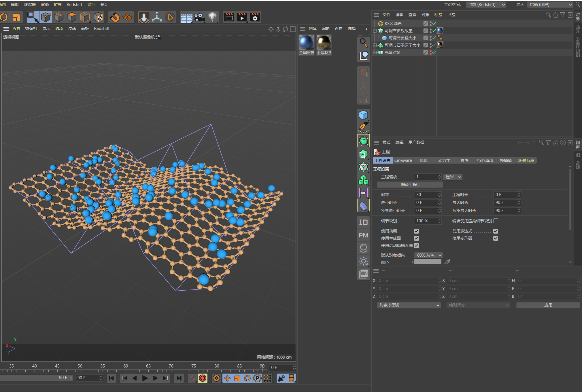The image size is (582, 392).
Task: Toggle Use Generators checkbox
Action: [x=416, y=238]
